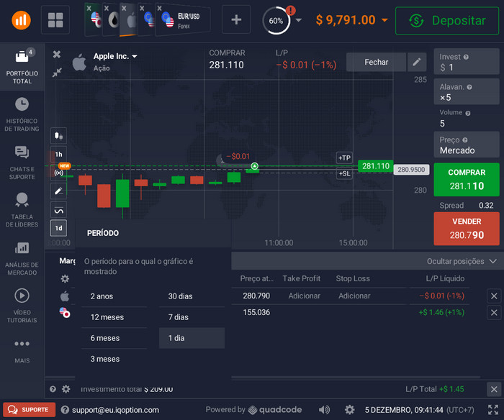Open Vídeo Tutoriais
Screen dimensions: 504x420
point(22,306)
